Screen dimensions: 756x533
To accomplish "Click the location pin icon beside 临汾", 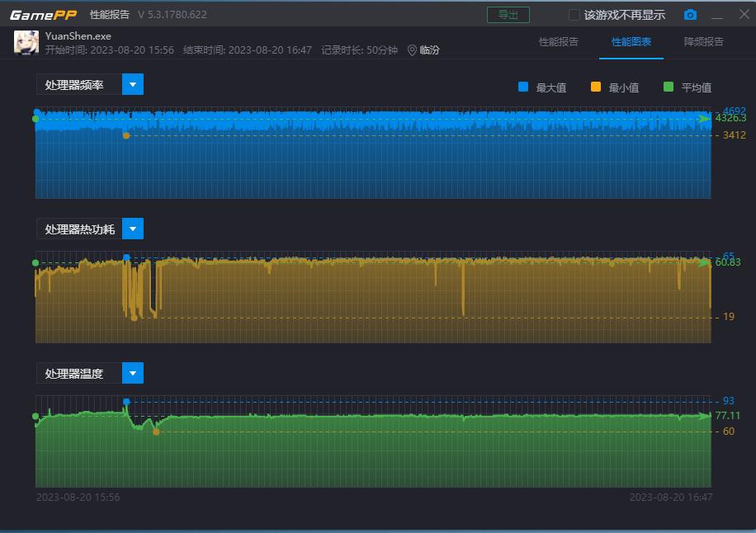I will [412, 50].
